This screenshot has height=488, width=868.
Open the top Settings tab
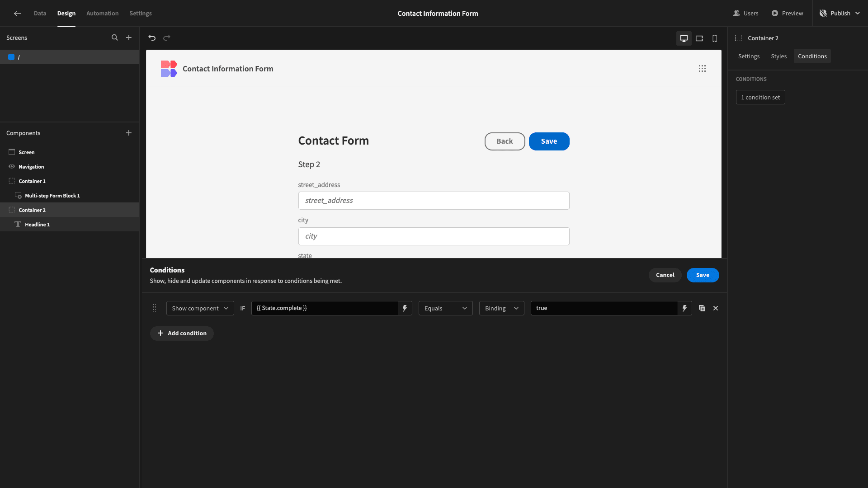pyautogui.click(x=141, y=14)
